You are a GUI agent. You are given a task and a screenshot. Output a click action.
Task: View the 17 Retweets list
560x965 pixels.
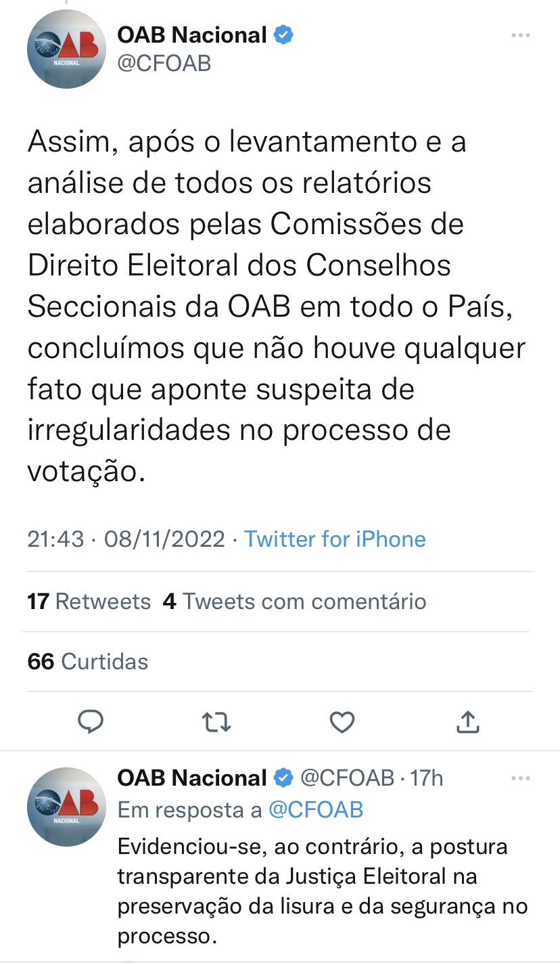(x=89, y=601)
